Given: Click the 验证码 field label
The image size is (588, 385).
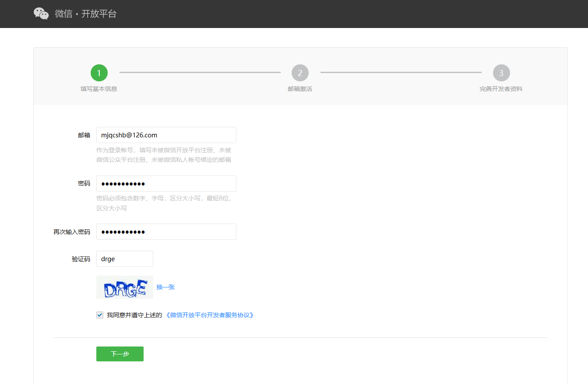Looking at the screenshot, I should pyautogui.click(x=81, y=259).
